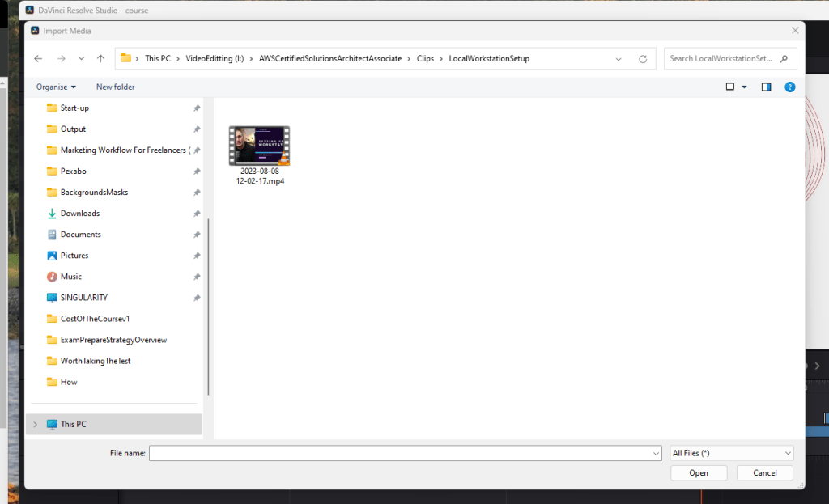829x504 pixels.
Task: Open the recent locations chevron
Action: pyautogui.click(x=81, y=58)
